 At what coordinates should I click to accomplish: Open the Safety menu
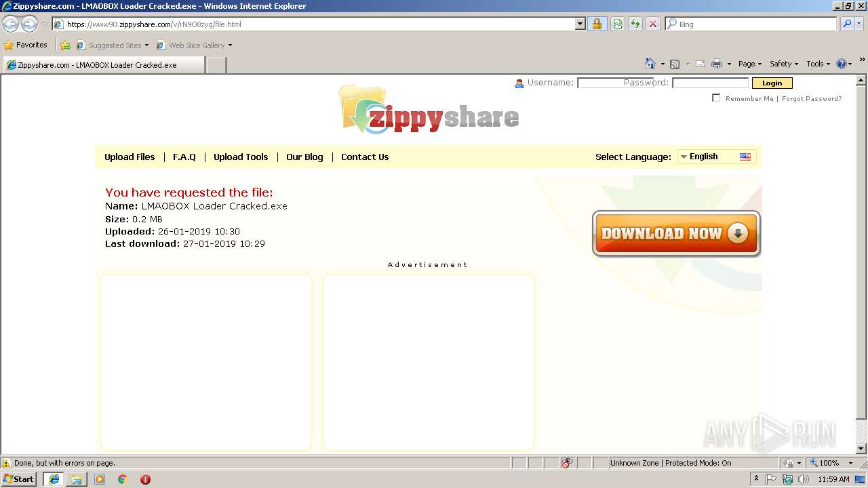click(x=784, y=64)
